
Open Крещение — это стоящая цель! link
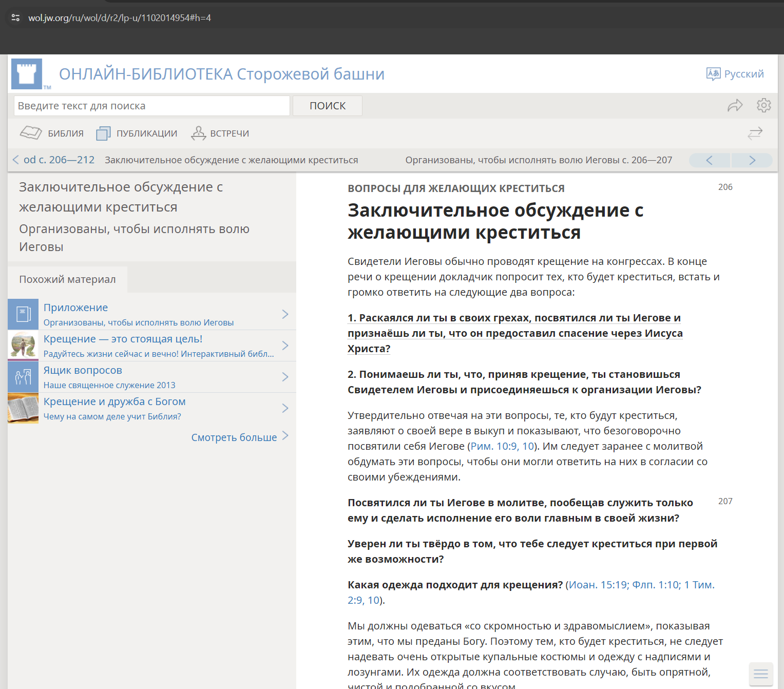click(123, 339)
